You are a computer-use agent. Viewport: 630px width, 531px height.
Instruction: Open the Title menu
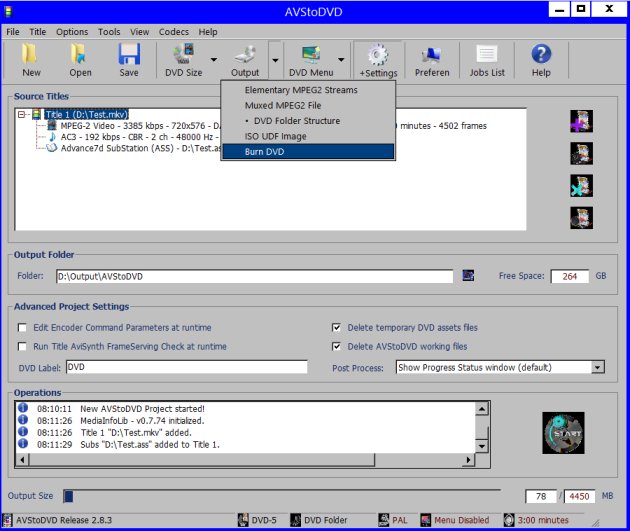[38, 32]
